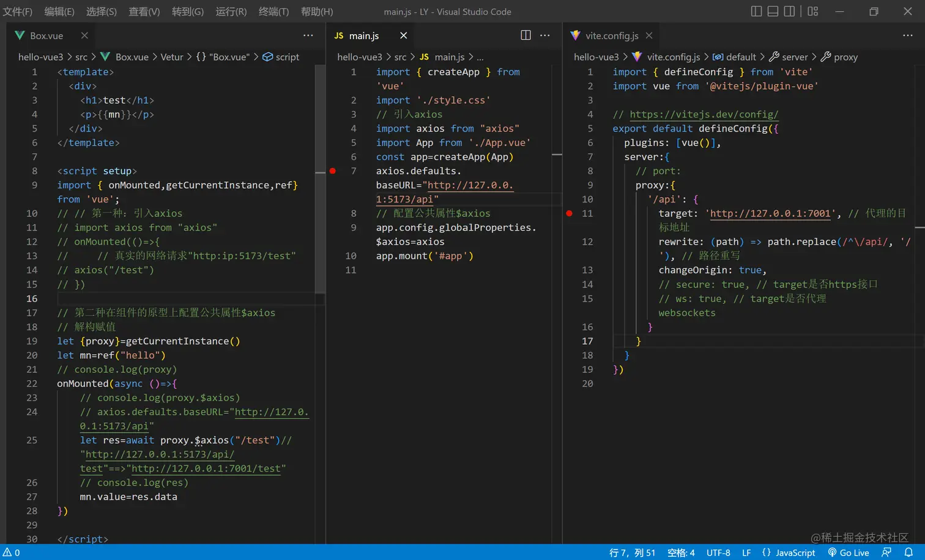Open the 终端(T) menu
The image size is (925, 560).
point(273,12)
